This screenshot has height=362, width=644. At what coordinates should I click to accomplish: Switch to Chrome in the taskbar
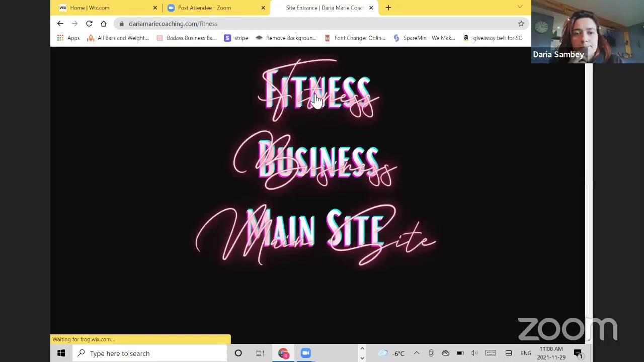[x=283, y=353]
